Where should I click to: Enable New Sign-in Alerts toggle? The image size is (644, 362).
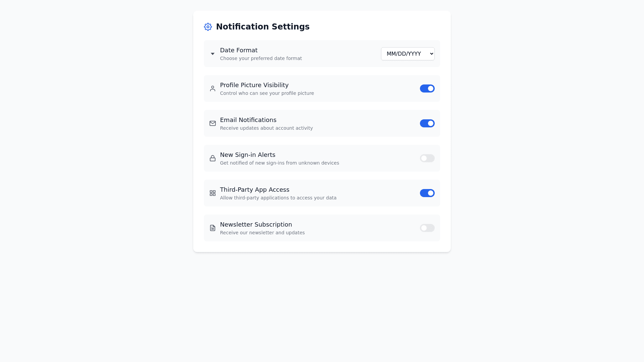pos(427,158)
